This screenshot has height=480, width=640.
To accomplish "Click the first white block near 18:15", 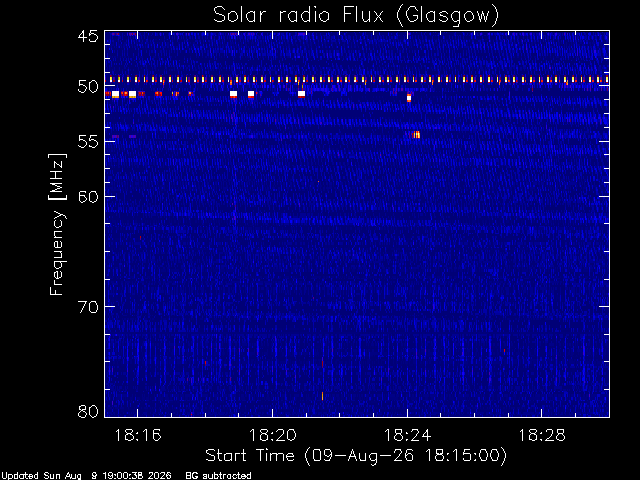I will pos(116,94).
